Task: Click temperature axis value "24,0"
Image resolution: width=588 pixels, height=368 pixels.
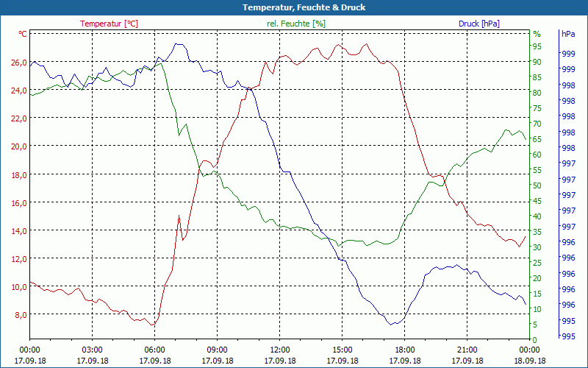Action: [19, 91]
